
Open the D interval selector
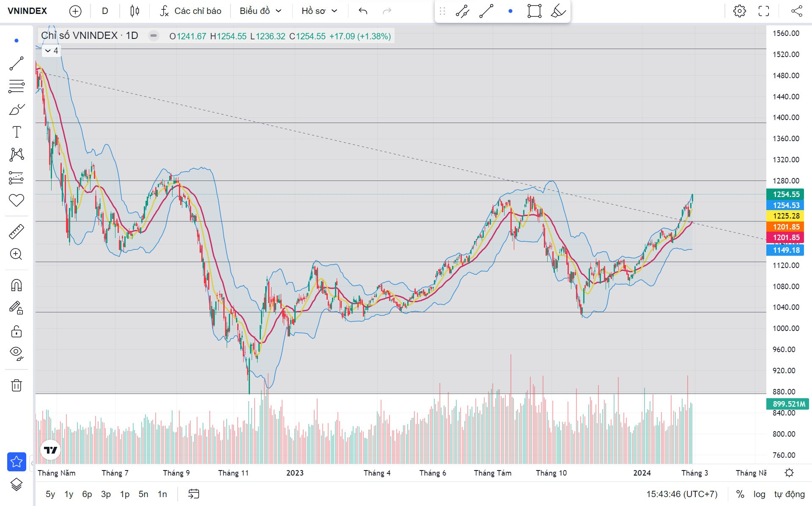click(x=105, y=11)
